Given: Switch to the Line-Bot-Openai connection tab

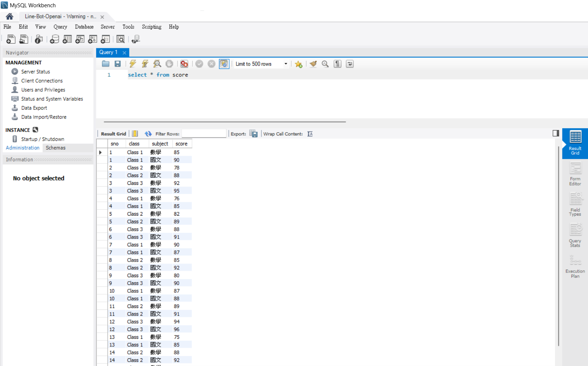Looking at the screenshot, I should tap(61, 16).
